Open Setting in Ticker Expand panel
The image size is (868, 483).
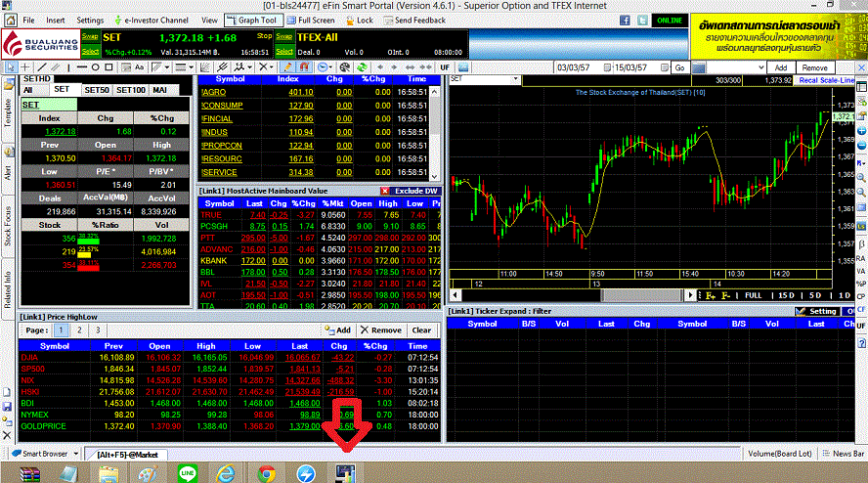tap(816, 311)
